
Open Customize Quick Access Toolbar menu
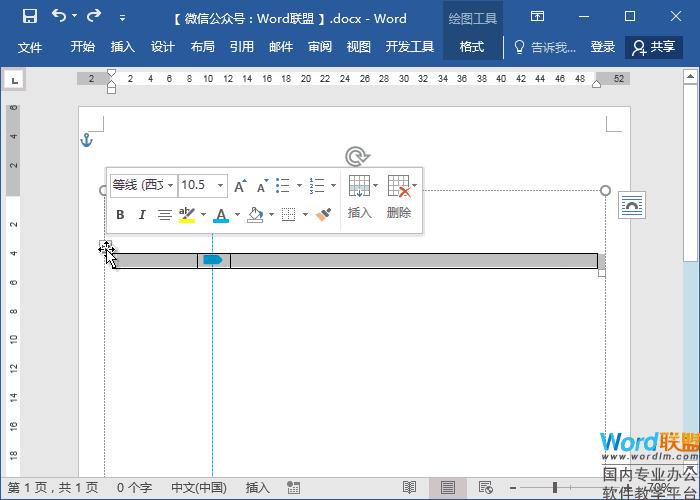coord(122,18)
